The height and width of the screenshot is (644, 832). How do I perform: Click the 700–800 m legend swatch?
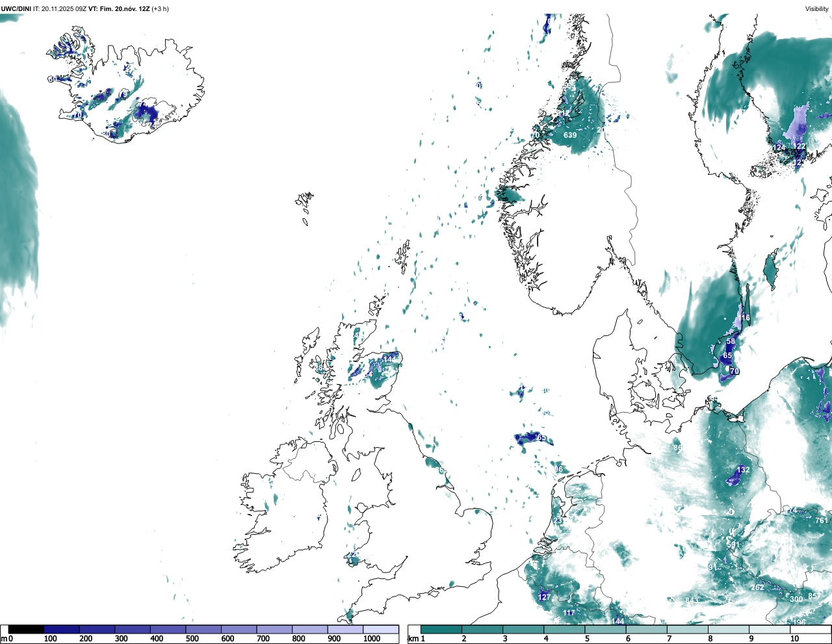click(274, 629)
